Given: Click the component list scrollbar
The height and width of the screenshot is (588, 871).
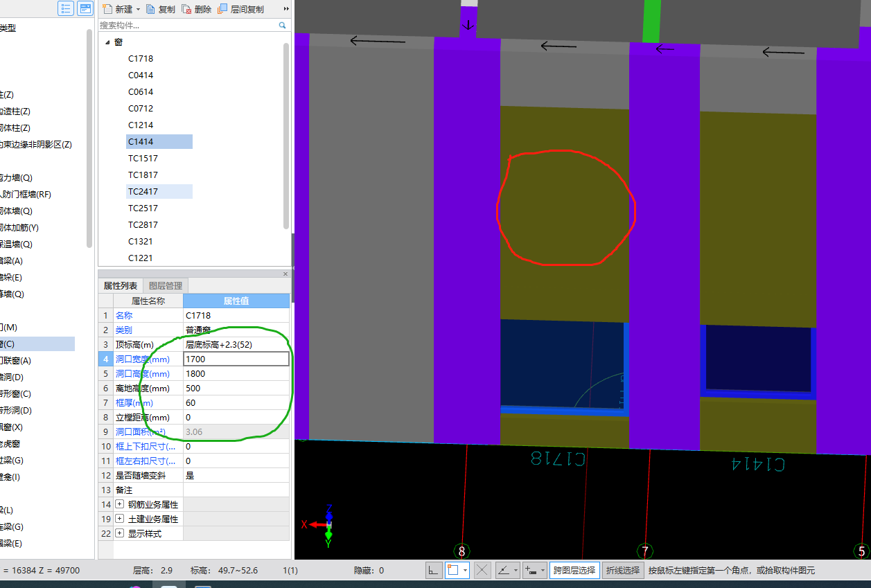Looking at the screenshot, I should coord(286,136).
